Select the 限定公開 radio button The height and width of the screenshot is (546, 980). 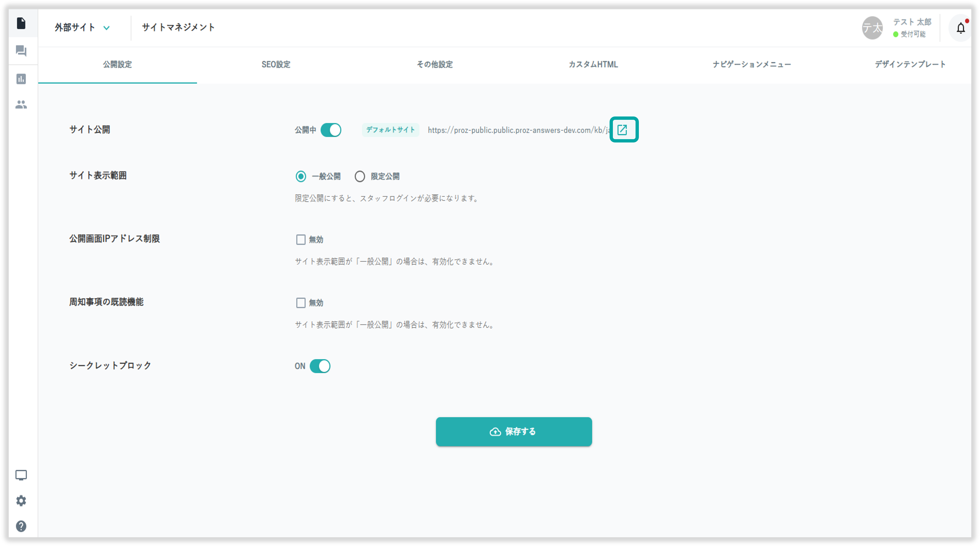point(360,176)
